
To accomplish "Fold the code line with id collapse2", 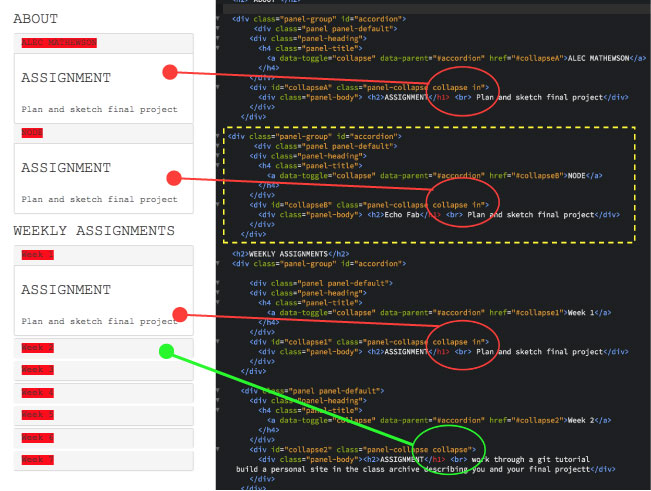I will (x=218, y=449).
